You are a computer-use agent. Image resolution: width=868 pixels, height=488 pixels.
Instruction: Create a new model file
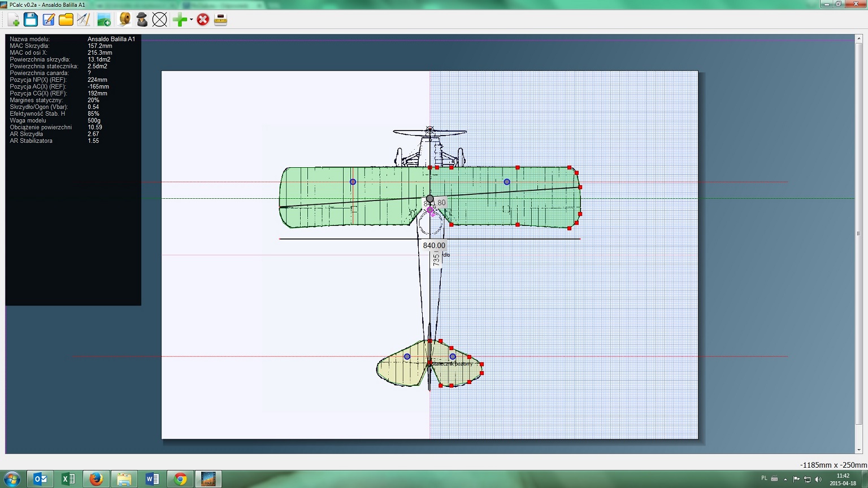pyautogui.click(x=14, y=20)
